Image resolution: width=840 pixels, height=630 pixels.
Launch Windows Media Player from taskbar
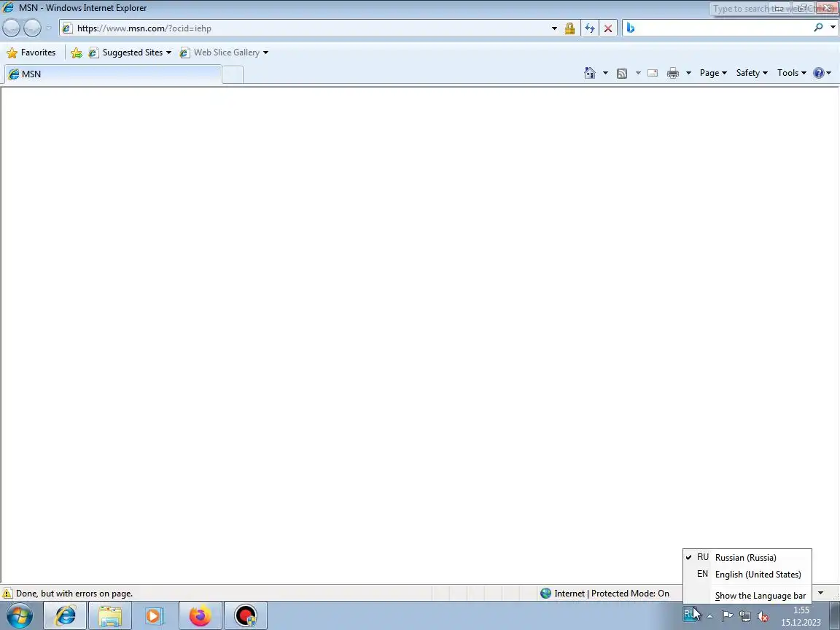pos(154,616)
